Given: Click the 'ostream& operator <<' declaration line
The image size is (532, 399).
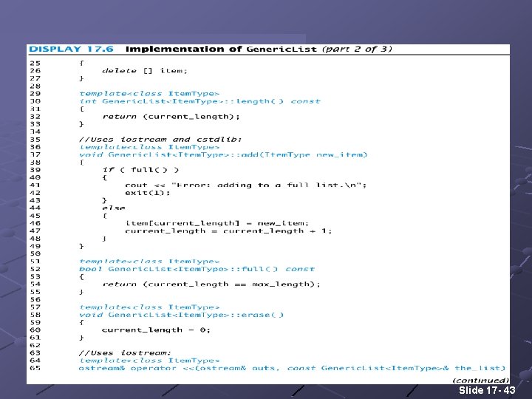Looking at the screenshot, I should pos(292,368).
